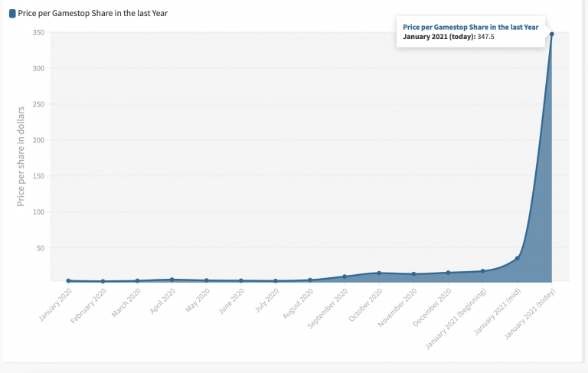Click the x-axis label 'August 2020'

[298, 304]
